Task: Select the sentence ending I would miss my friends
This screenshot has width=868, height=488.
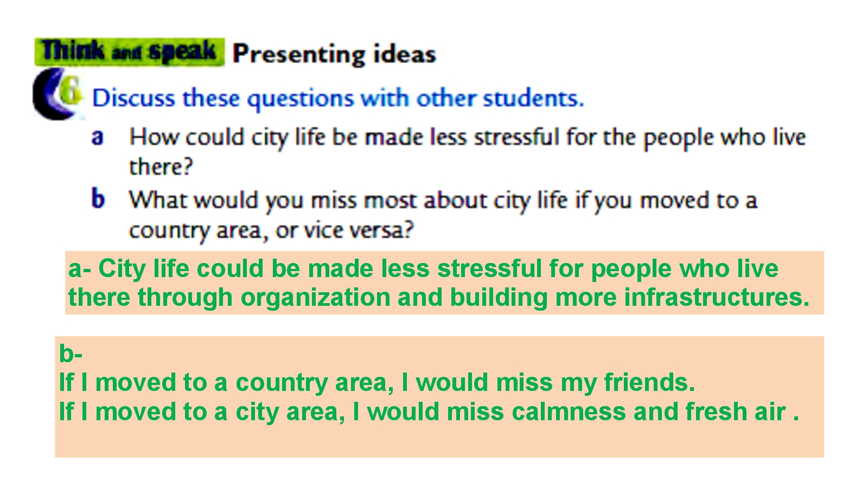Action: click(376, 383)
